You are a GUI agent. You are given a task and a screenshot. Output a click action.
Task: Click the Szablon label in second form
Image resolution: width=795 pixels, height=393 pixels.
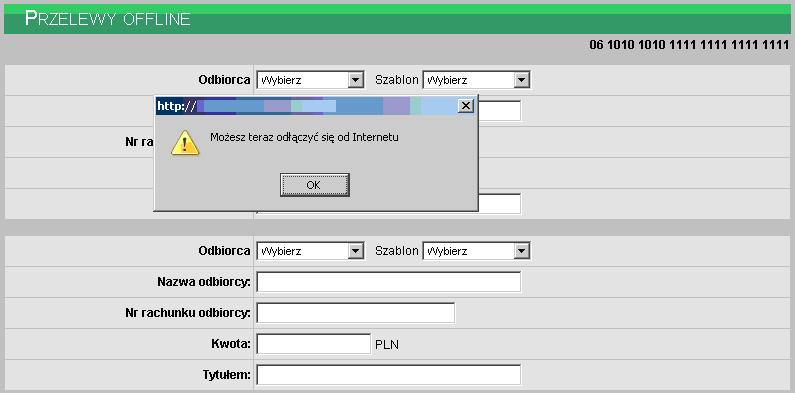pos(397,251)
